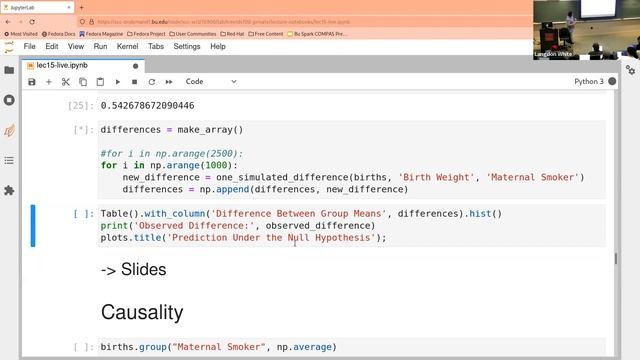Image resolution: width=640 pixels, height=360 pixels.
Task: Reload the browser page
Action: tap(32, 22)
